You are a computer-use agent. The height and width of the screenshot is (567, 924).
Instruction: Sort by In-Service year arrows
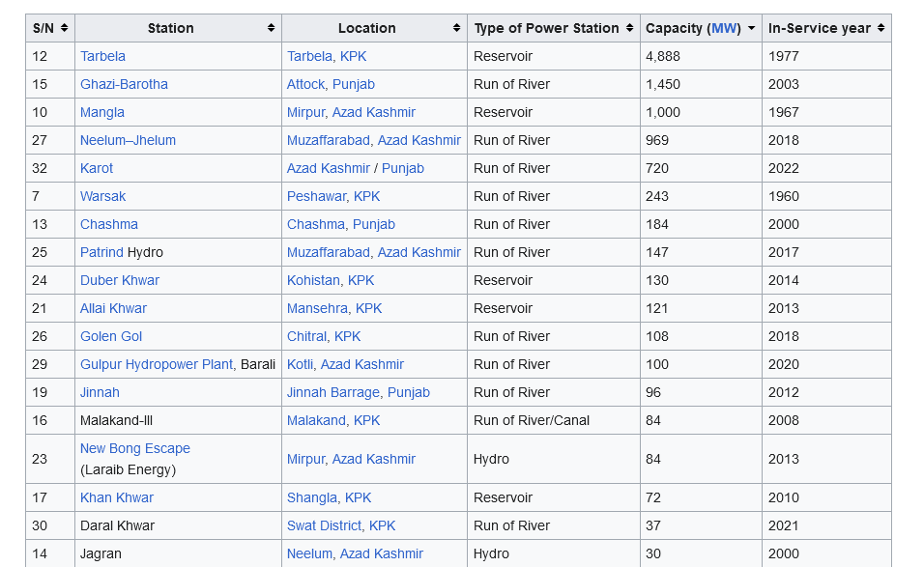881,28
